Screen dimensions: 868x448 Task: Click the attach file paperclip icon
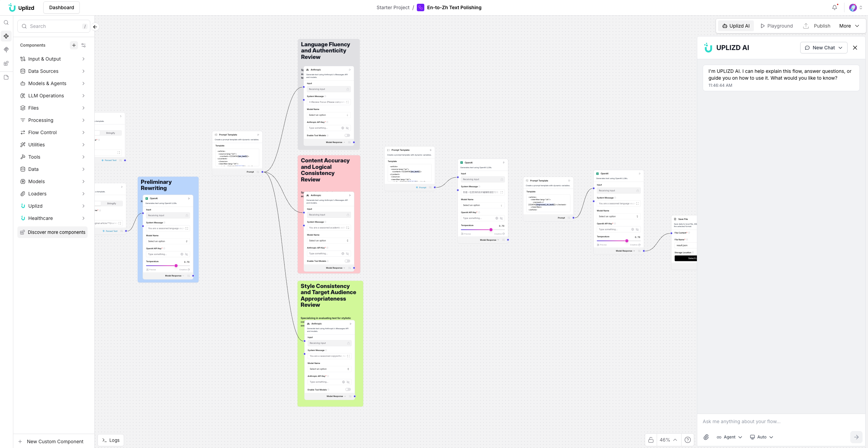coord(706,437)
